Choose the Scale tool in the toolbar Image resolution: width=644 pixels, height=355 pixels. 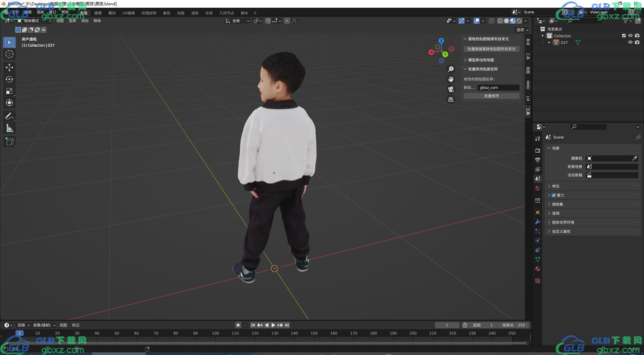click(9, 91)
